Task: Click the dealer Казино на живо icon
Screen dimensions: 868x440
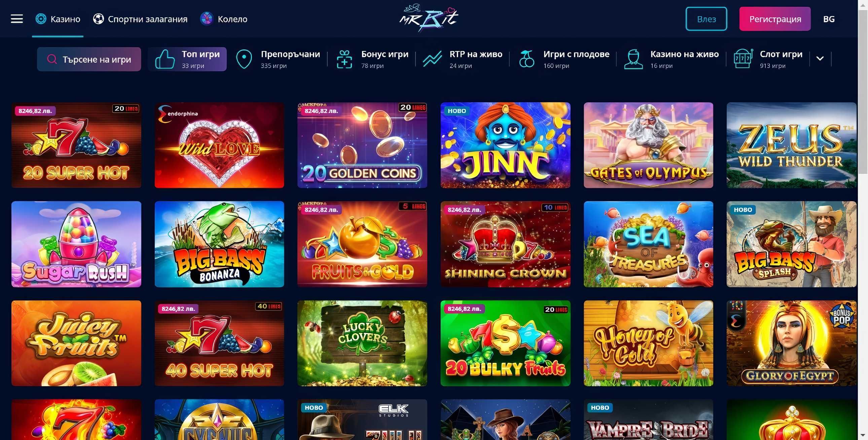Action: pyautogui.click(x=633, y=59)
